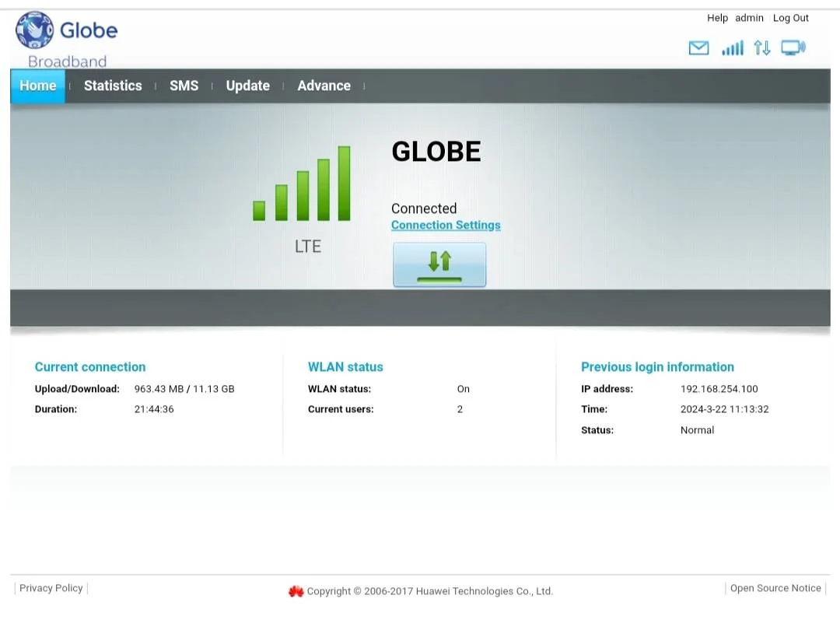
Task: Click the Current users label
Action: click(341, 409)
